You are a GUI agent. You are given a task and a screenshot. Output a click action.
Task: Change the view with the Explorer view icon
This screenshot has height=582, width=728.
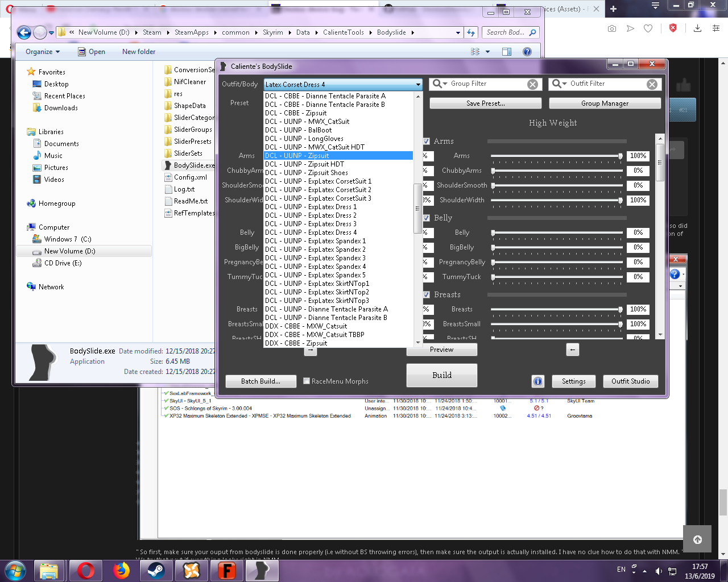click(475, 52)
